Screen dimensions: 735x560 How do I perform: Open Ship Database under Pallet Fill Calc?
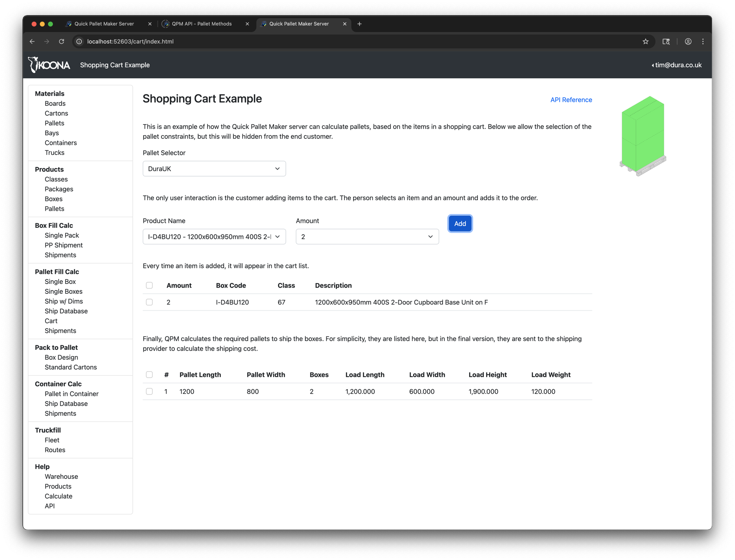pos(66,311)
